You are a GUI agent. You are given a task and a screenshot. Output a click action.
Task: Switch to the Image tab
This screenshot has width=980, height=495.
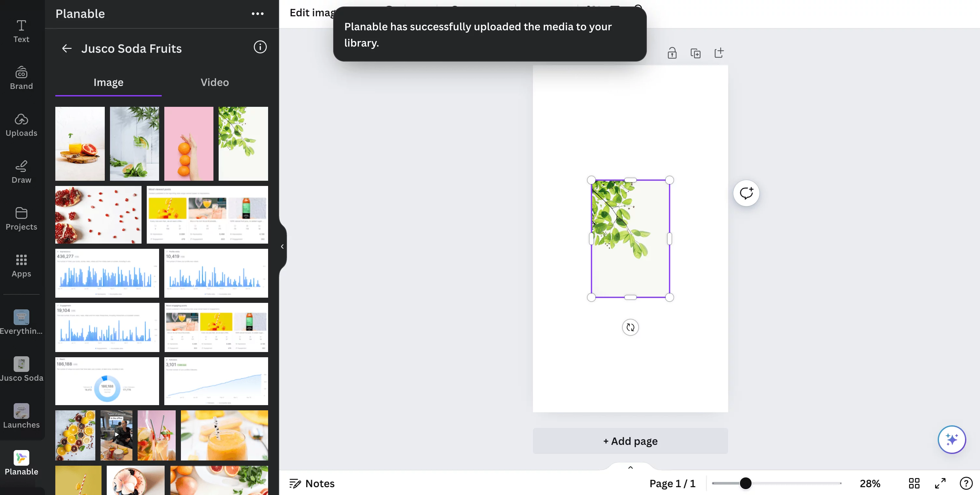(108, 83)
